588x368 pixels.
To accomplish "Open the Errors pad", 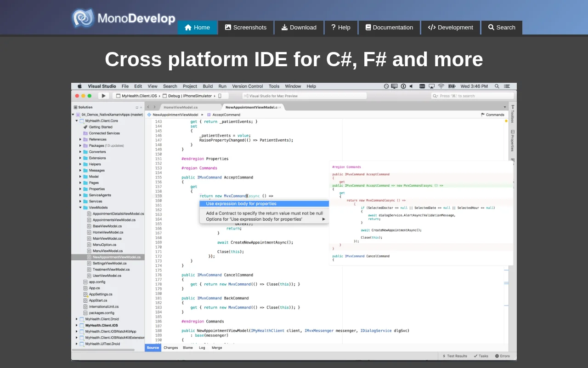I will 503,356.
